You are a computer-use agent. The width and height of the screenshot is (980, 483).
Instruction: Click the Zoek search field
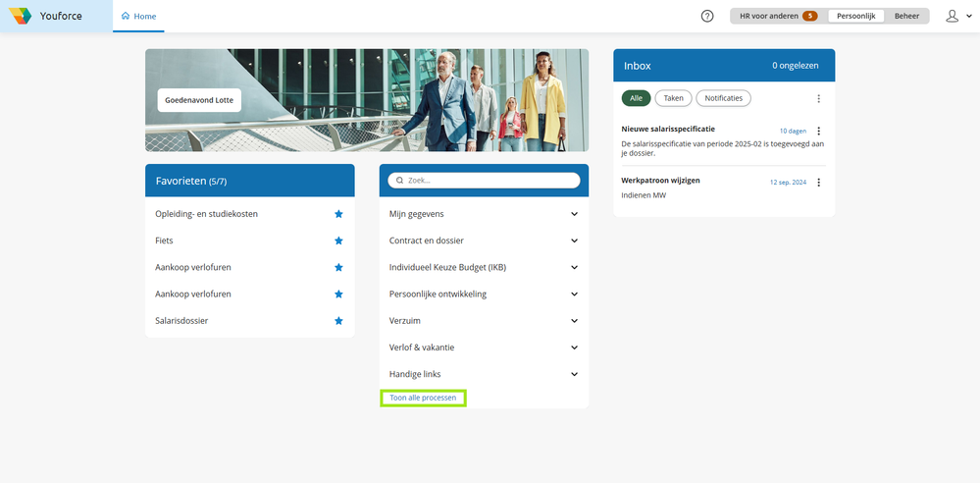pos(484,181)
